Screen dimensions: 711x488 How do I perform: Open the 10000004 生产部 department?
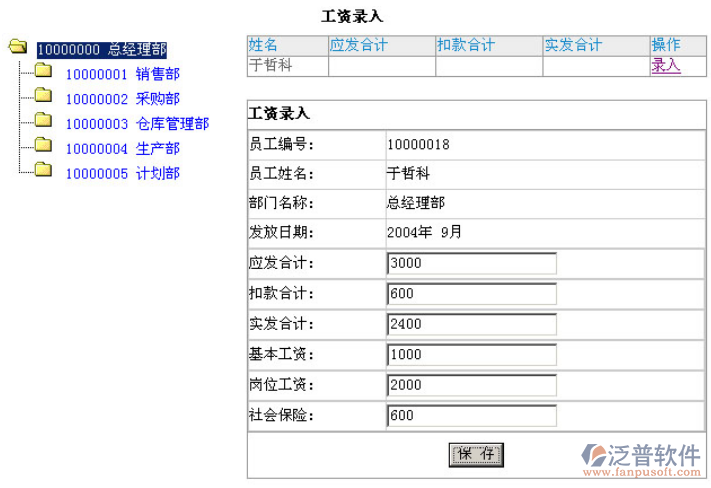point(123,148)
